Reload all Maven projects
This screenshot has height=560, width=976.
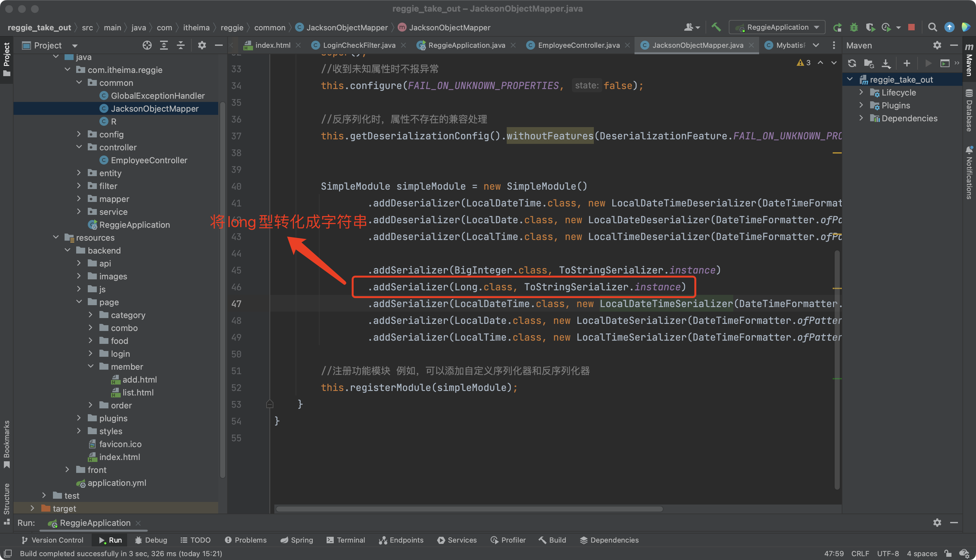click(x=852, y=64)
